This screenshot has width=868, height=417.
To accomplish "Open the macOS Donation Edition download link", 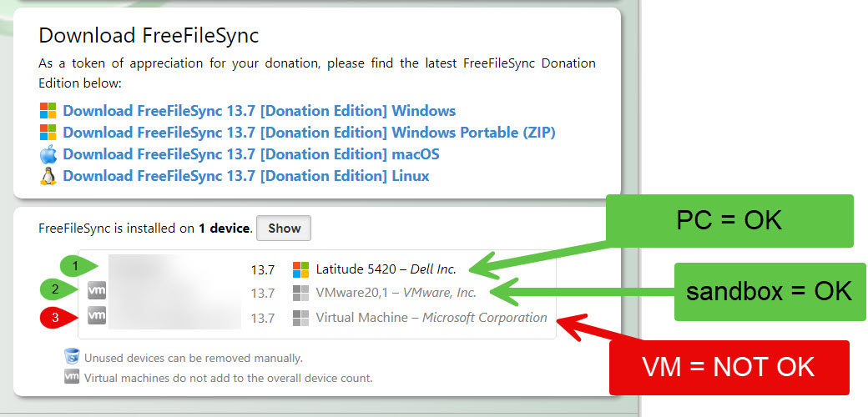I will [250, 153].
